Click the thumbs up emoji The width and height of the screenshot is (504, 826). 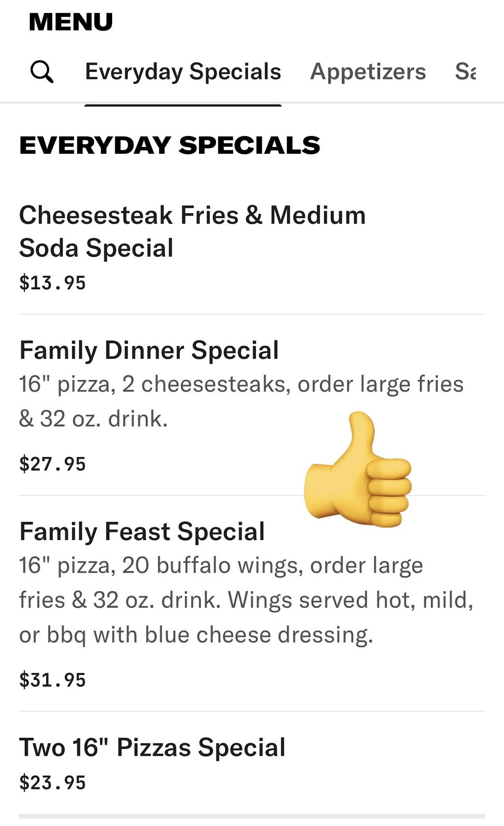tap(358, 469)
